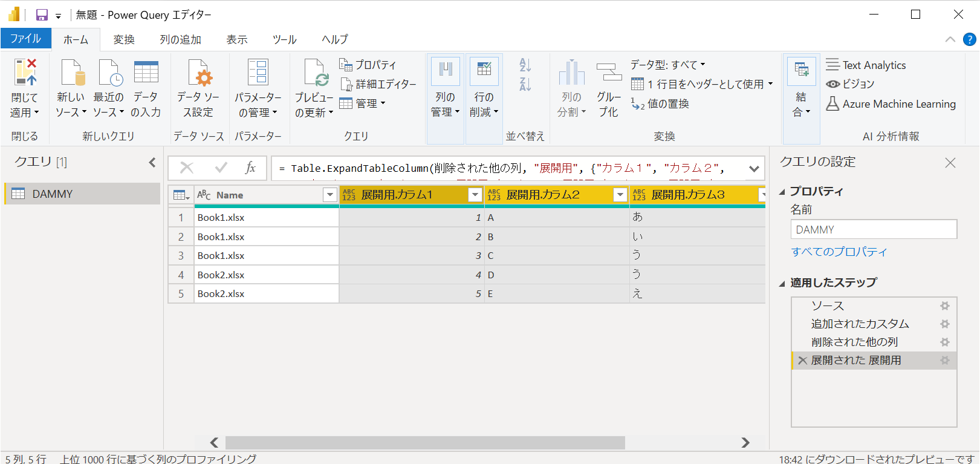980x464 pixels.
Task: Click the Close & Apply icon
Action: 25,72
